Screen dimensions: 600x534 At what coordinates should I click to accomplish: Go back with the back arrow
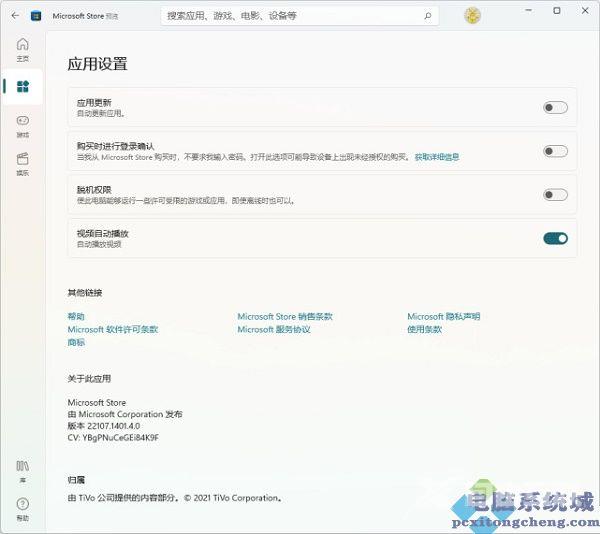click(15, 16)
